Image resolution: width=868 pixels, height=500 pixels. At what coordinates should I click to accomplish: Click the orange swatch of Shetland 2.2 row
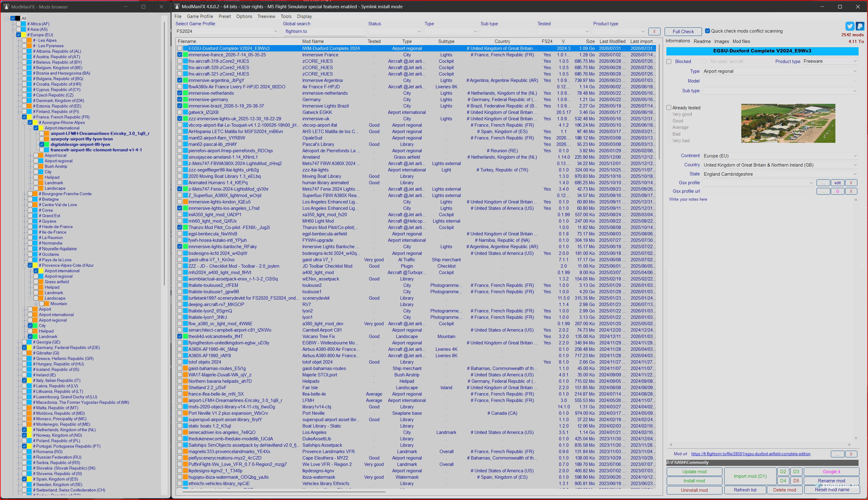tap(185, 388)
